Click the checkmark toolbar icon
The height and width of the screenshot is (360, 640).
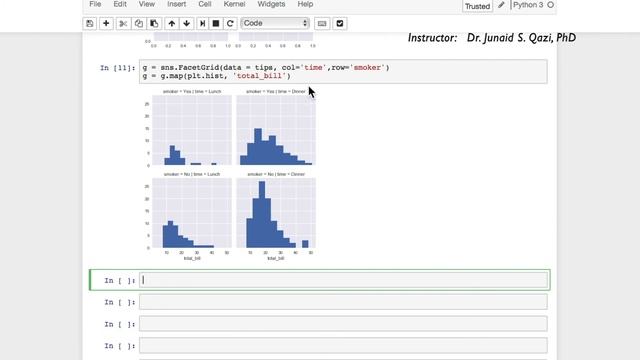[x=340, y=24]
